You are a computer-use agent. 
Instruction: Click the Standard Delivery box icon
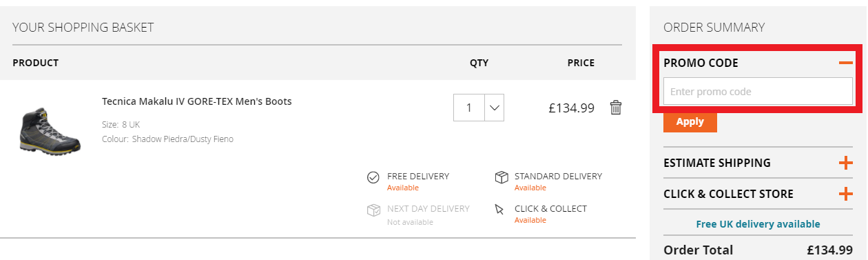coord(502,177)
